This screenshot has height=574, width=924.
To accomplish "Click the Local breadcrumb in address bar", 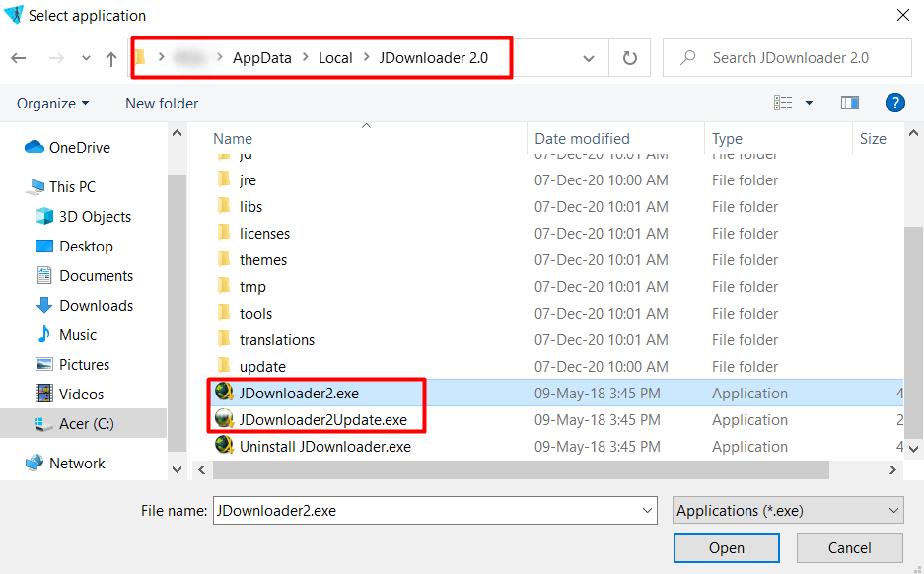I will pos(335,58).
